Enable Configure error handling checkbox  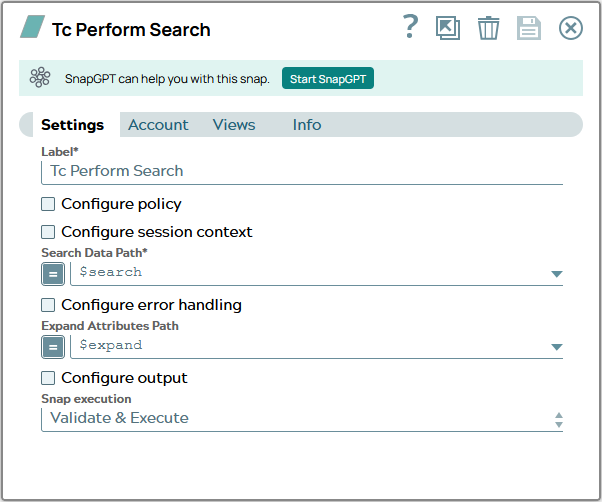[x=48, y=305]
